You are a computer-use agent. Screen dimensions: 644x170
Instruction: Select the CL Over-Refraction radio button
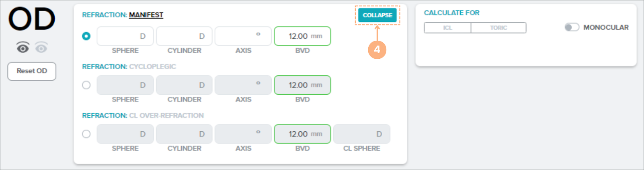(x=86, y=134)
